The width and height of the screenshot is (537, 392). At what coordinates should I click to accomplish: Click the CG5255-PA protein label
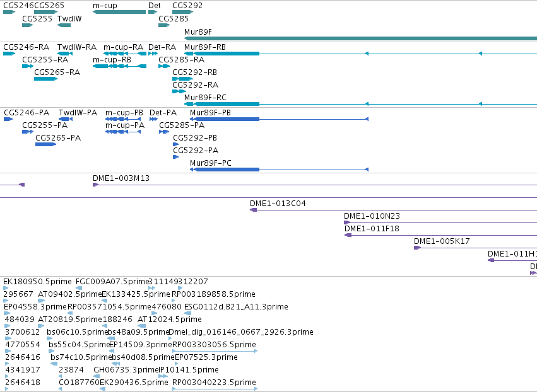coord(45,125)
